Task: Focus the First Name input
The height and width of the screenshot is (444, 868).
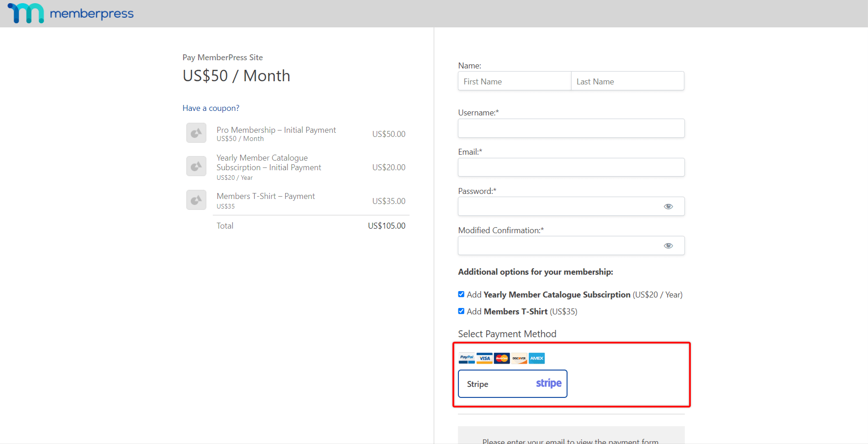Action: (515, 81)
